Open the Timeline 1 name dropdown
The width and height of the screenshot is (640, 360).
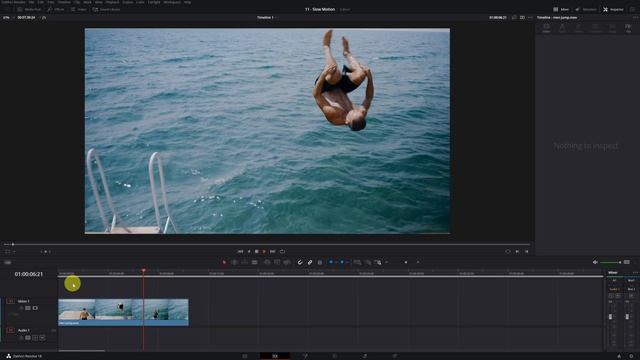(266, 18)
